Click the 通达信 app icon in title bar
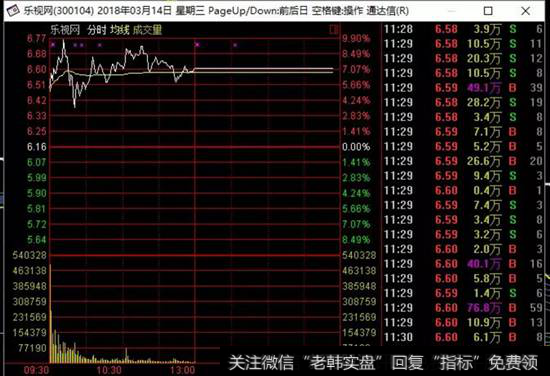Screen dimensions: 550x376 [x=13, y=11]
